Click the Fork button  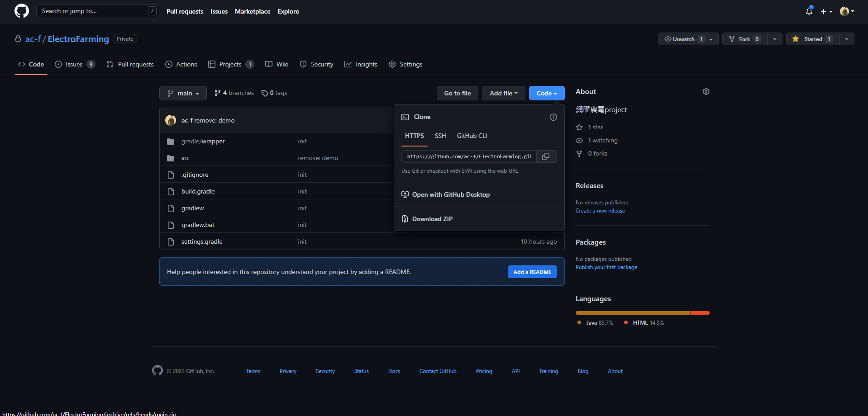point(745,39)
